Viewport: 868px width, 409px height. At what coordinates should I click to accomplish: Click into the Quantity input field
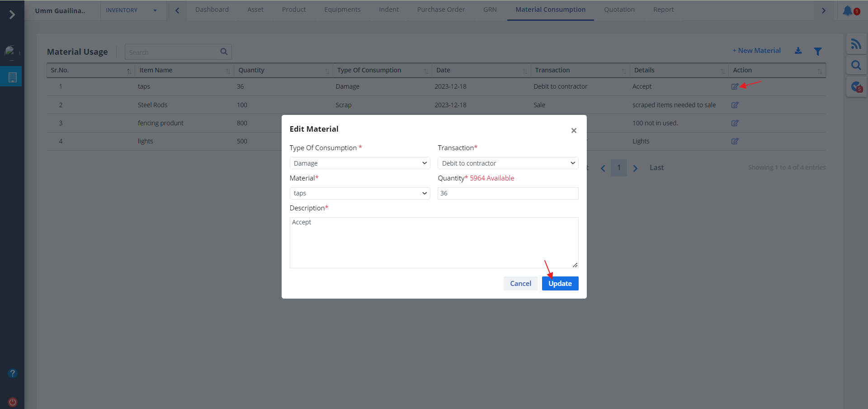[508, 193]
